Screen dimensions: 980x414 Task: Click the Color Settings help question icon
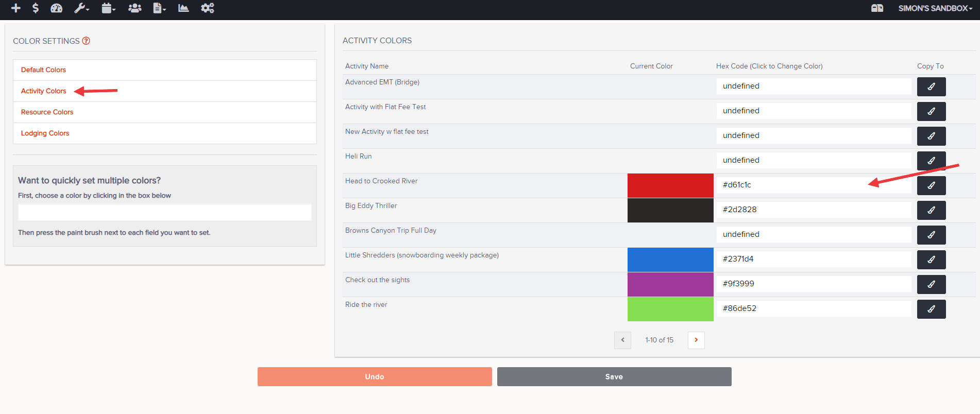click(86, 41)
